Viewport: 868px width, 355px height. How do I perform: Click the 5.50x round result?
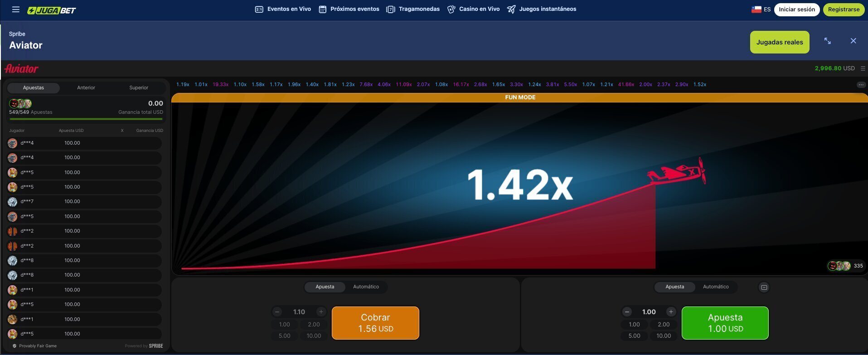coord(571,84)
